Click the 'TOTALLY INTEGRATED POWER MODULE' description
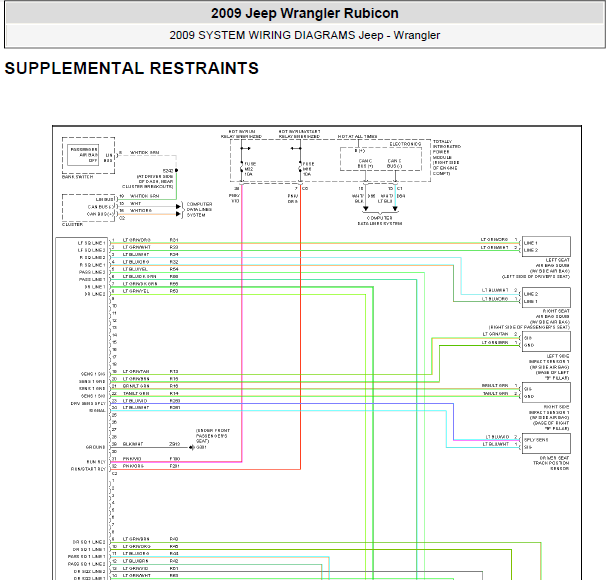 447,158
